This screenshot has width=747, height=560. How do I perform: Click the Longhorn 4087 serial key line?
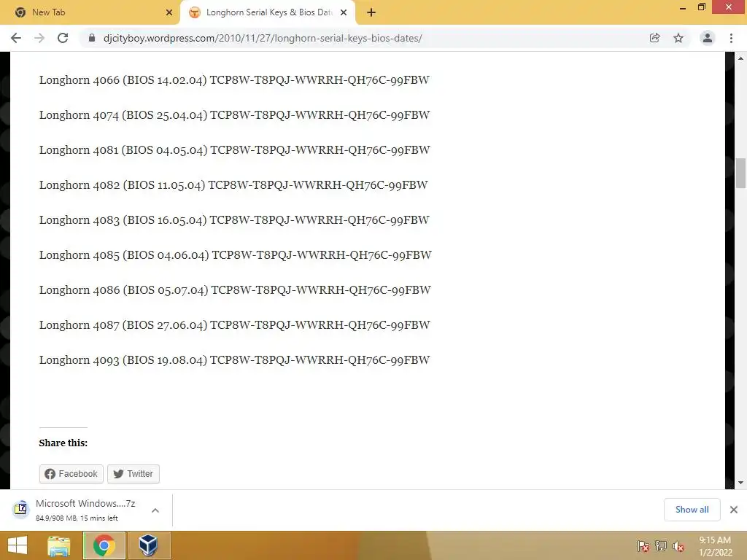point(234,324)
